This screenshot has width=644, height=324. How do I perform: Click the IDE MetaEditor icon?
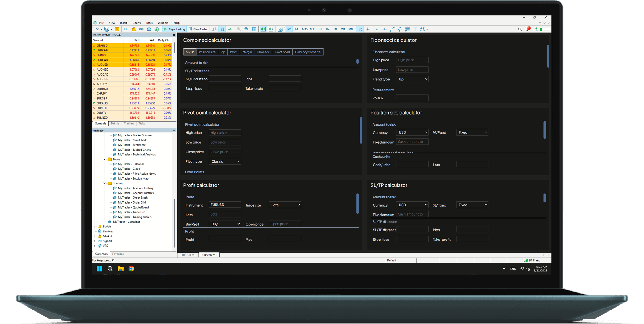point(126,29)
